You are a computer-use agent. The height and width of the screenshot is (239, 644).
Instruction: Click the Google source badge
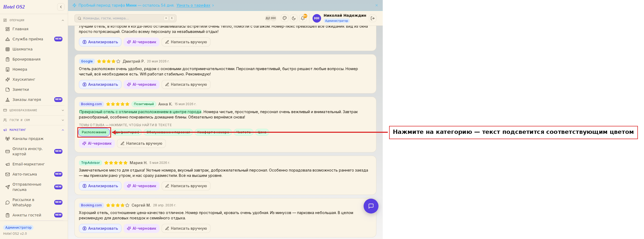[x=87, y=61]
